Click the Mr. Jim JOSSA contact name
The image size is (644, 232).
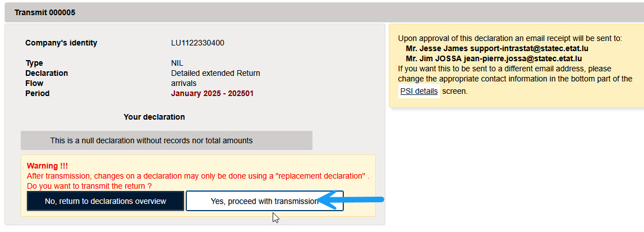[x=434, y=58]
